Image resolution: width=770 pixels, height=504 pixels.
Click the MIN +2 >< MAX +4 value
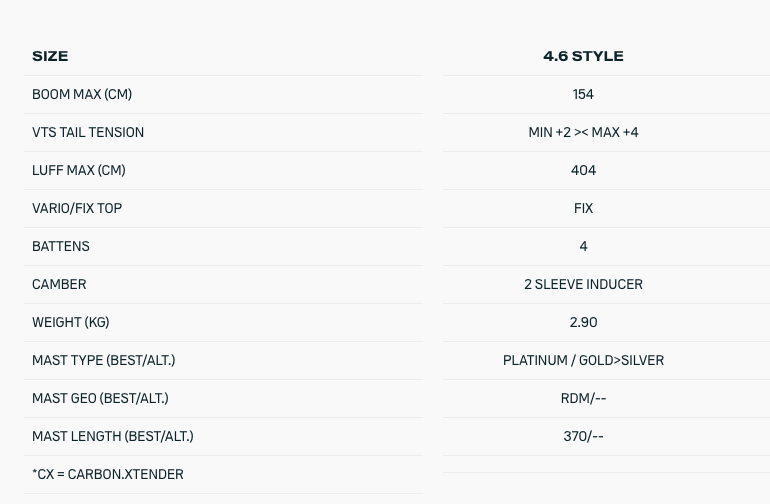(x=583, y=132)
